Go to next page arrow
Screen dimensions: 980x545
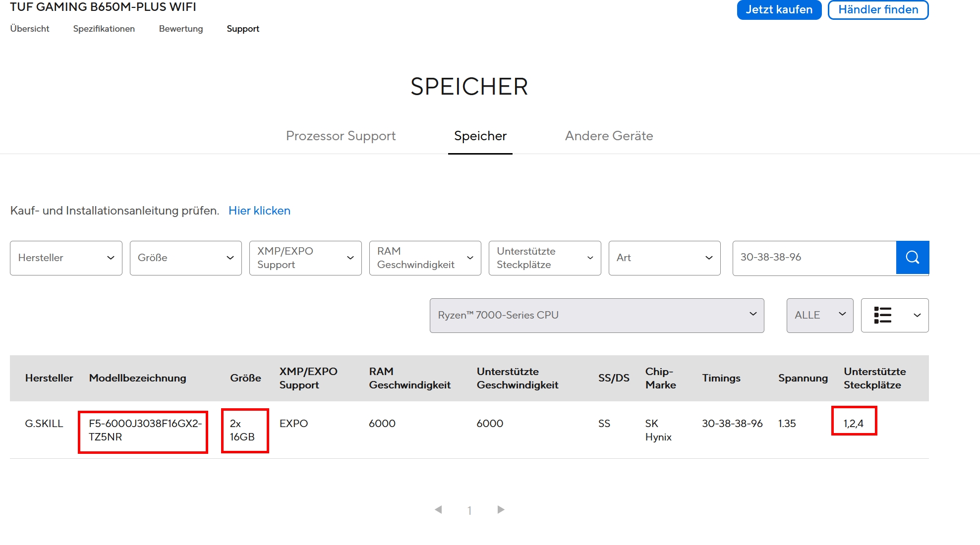(x=501, y=509)
